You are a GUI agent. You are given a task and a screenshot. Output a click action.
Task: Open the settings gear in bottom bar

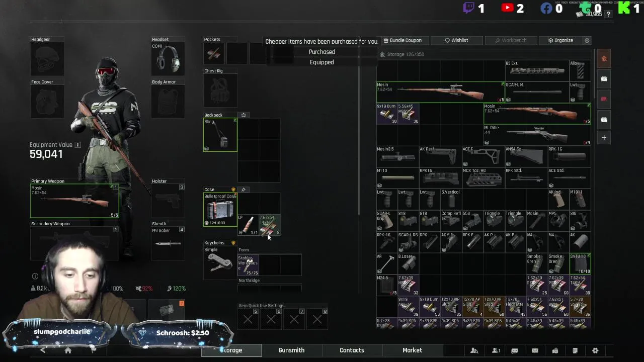pos(595,350)
